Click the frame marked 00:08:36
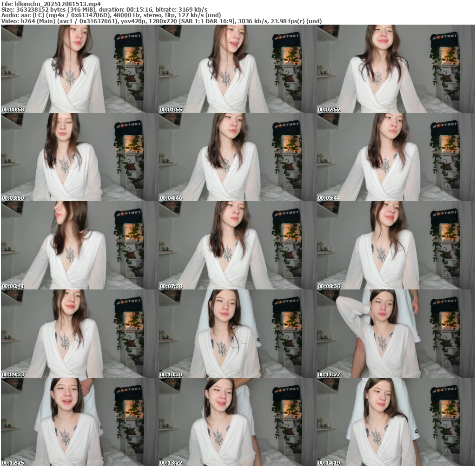The image size is (476, 466). (x=396, y=245)
